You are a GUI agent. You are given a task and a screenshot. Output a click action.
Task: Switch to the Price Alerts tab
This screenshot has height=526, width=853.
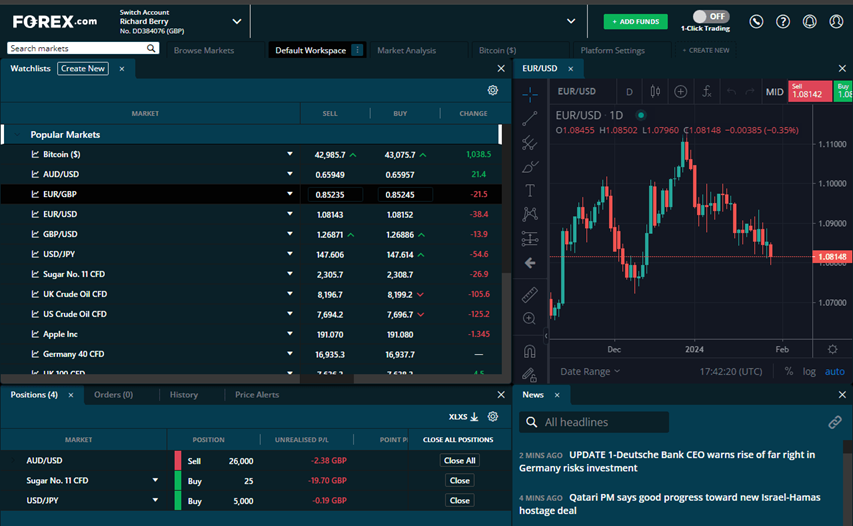coord(257,395)
